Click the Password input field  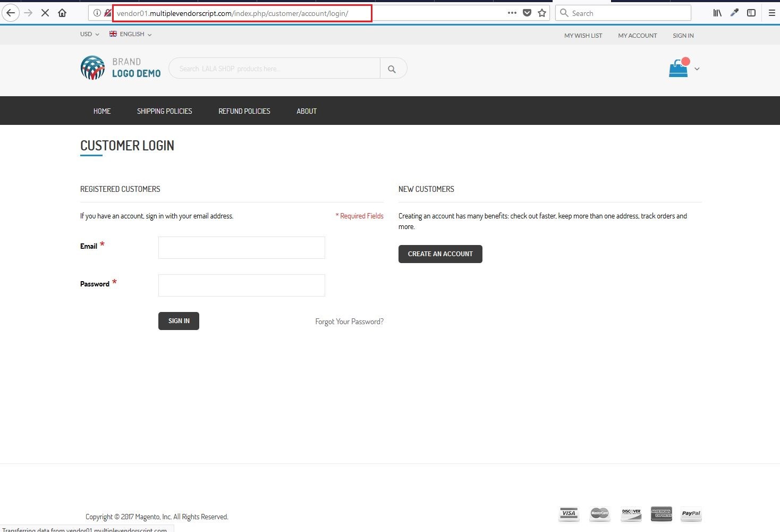pos(241,285)
